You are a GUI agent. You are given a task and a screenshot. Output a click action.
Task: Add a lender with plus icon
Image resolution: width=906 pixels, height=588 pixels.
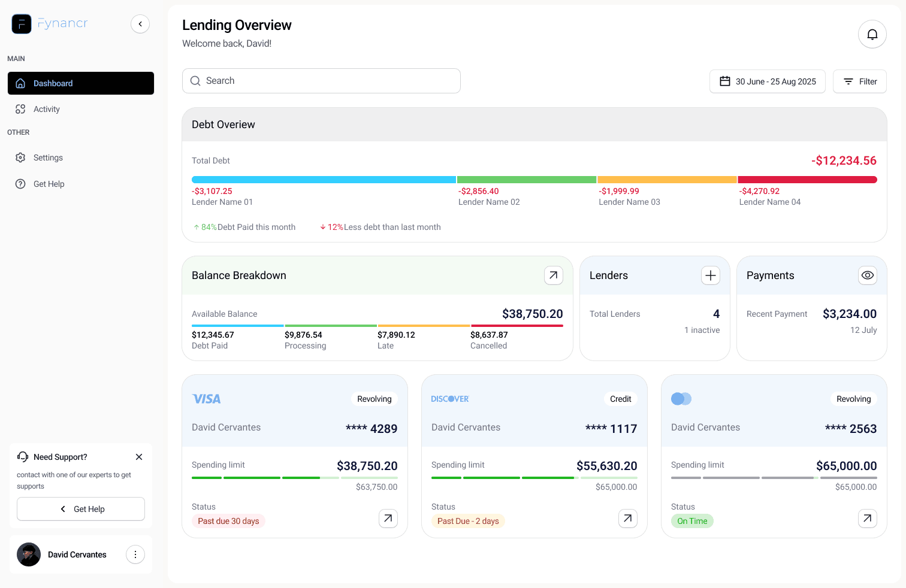click(x=710, y=275)
